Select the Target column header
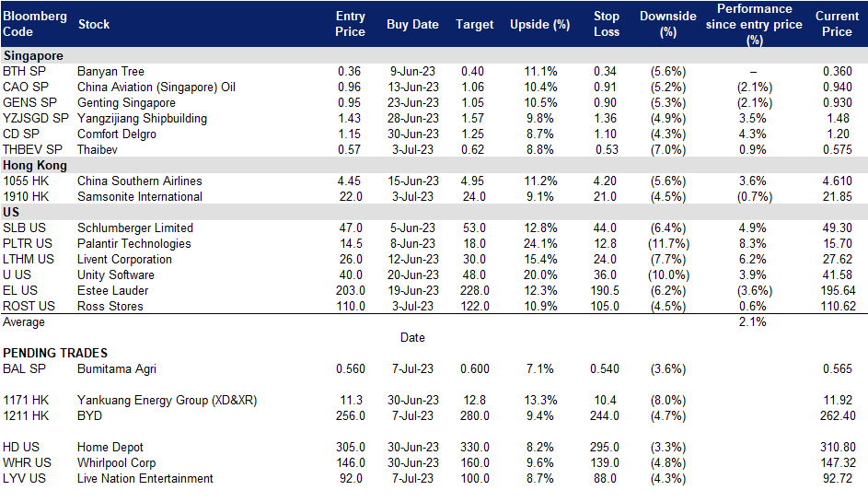 [474, 24]
